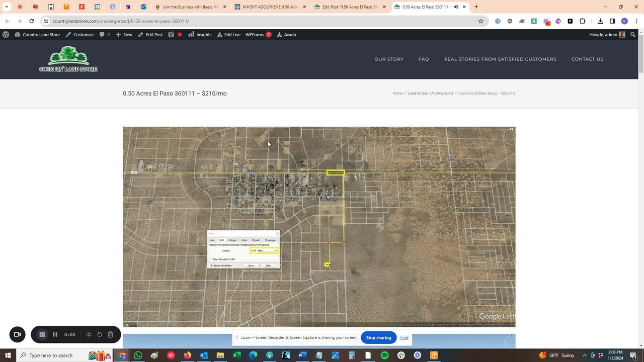
Task: Mute the active tab via speaker icon
Action: 456,7
